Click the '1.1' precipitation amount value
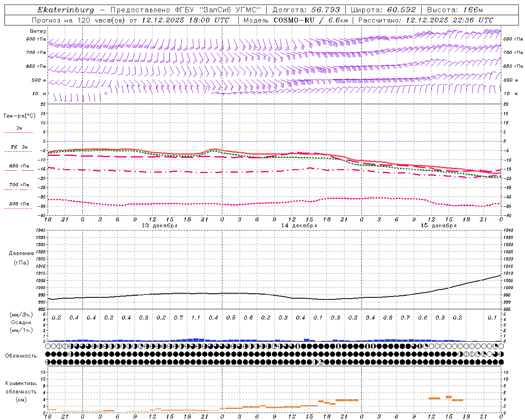The image size is (525, 420). [x=196, y=318]
